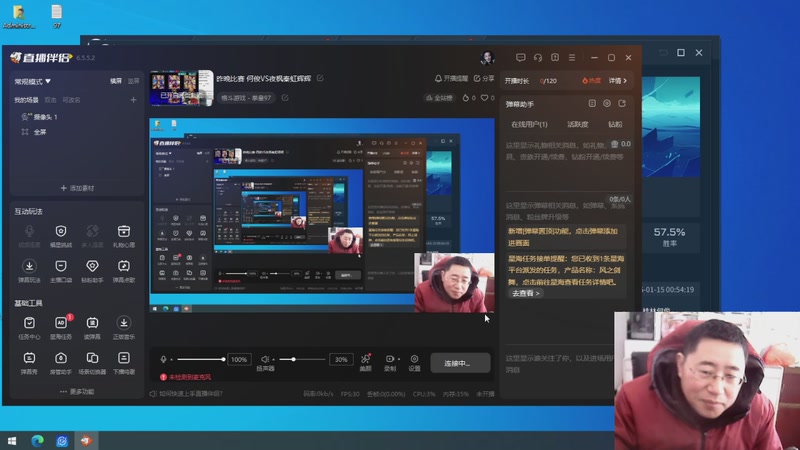
Task: Open 正版音乐 music tool
Action: coord(123,328)
